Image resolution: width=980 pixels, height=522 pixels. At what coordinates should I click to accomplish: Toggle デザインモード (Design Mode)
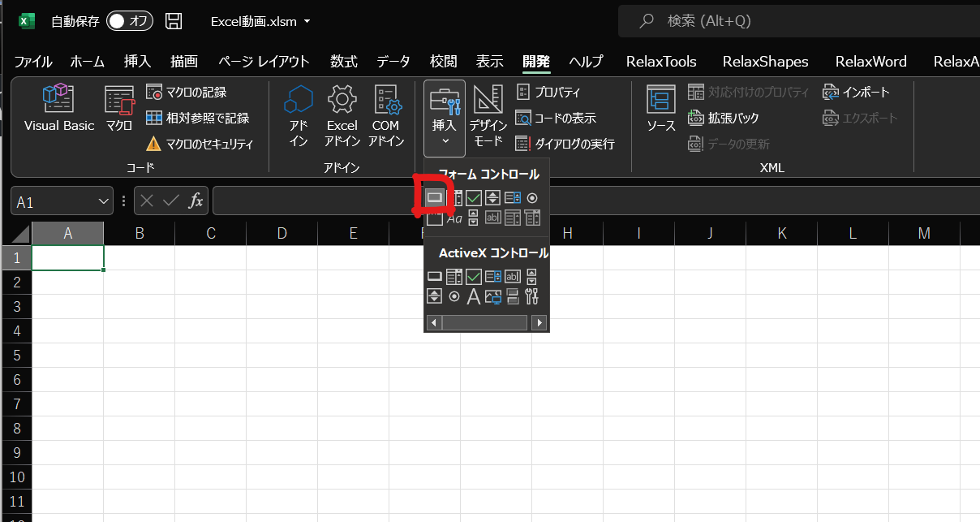click(x=488, y=117)
